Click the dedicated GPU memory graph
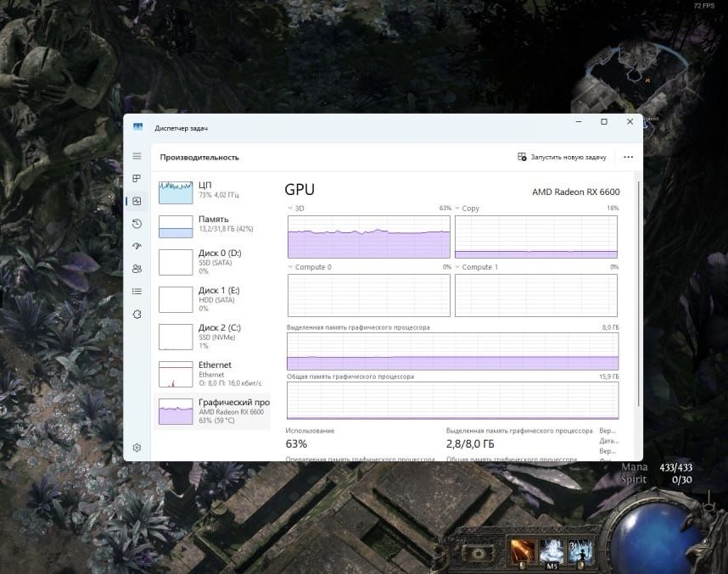This screenshot has width=728, height=574. (x=453, y=351)
